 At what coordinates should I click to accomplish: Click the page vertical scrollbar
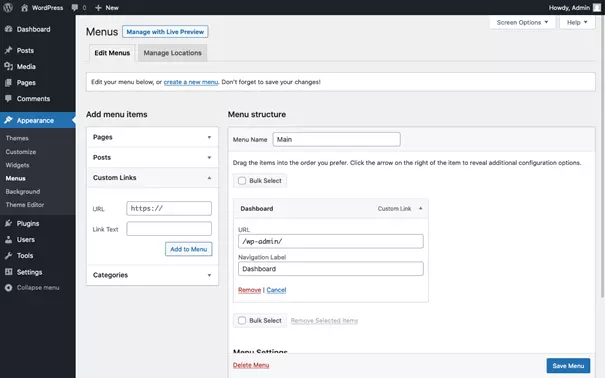click(x=603, y=156)
